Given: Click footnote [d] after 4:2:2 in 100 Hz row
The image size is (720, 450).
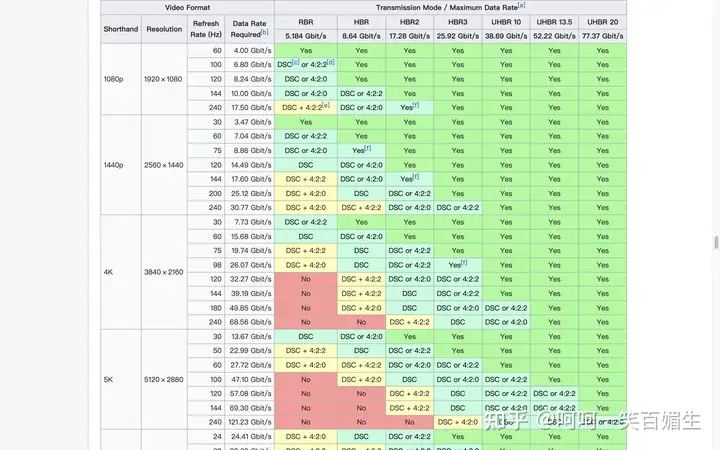Looking at the screenshot, I should coord(331,62).
